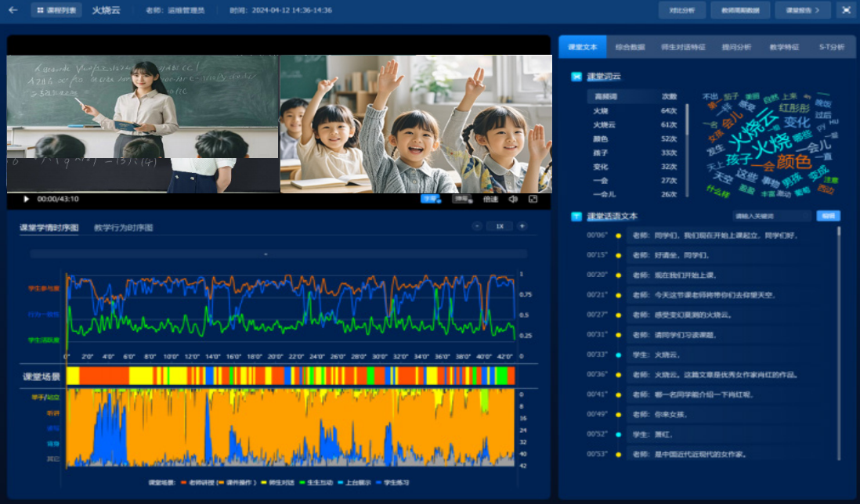This screenshot has height=504, width=860.
Task: Zoom out timeline with minus icon
Action: pyautogui.click(x=477, y=226)
